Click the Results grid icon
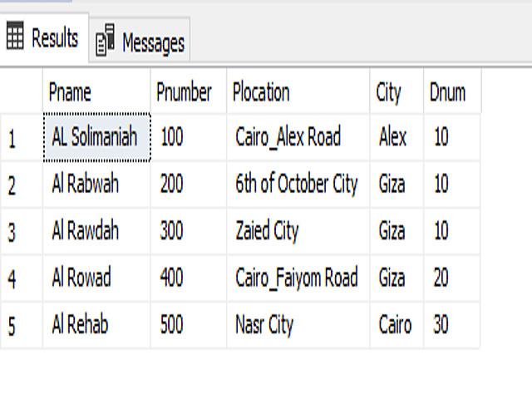This screenshot has height=399, width=532. 15,38
